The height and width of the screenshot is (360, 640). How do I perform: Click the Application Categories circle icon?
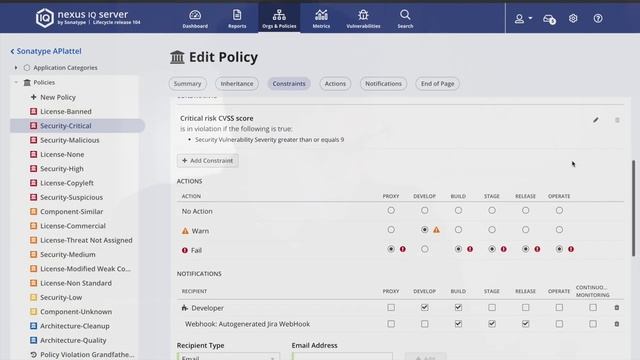27,68
